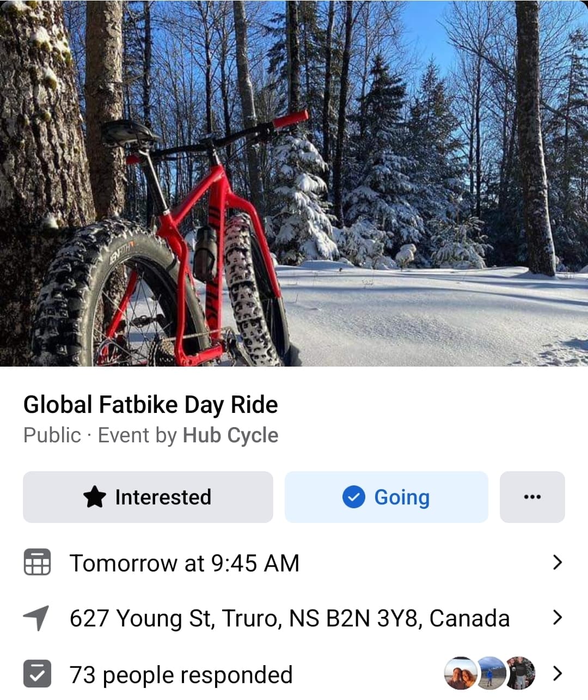
Task: Tap the star icon on Interested
Action: 95,497
